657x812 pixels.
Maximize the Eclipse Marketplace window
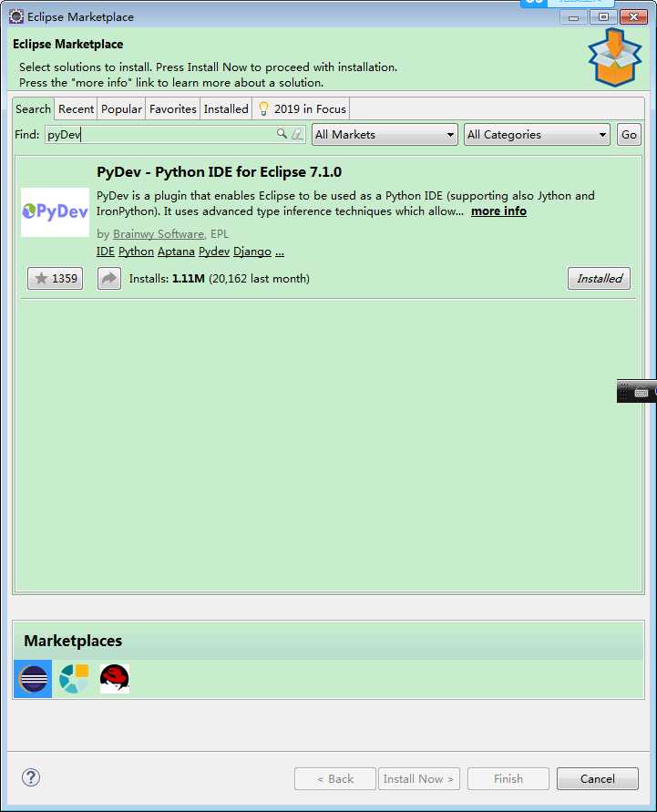pos(603,17)
